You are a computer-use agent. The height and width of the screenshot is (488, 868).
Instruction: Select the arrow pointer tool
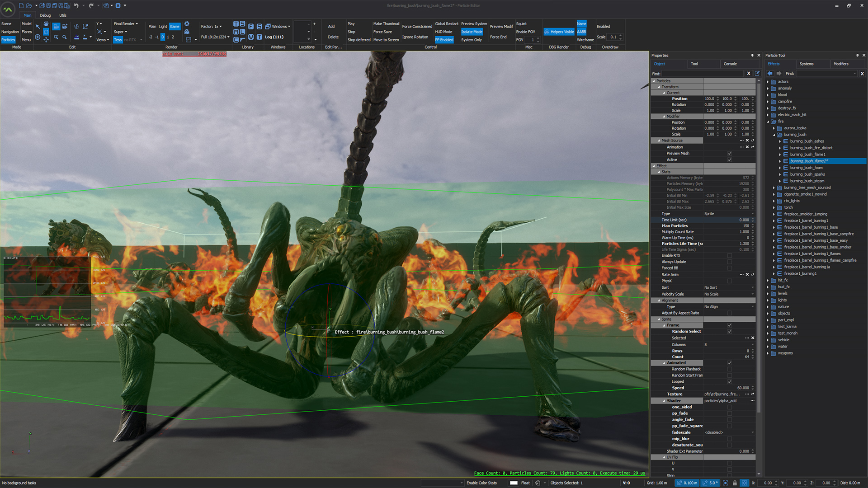pos(38,27)
